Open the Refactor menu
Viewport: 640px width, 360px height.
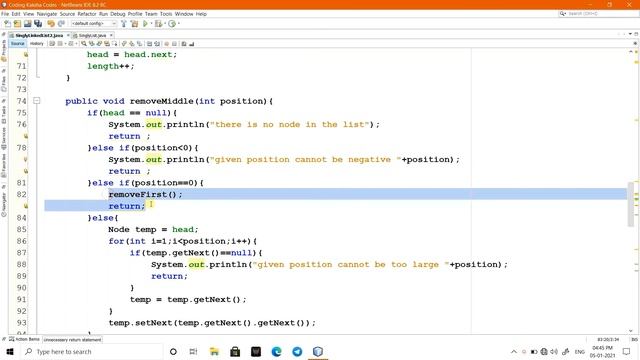click(87, 14)
